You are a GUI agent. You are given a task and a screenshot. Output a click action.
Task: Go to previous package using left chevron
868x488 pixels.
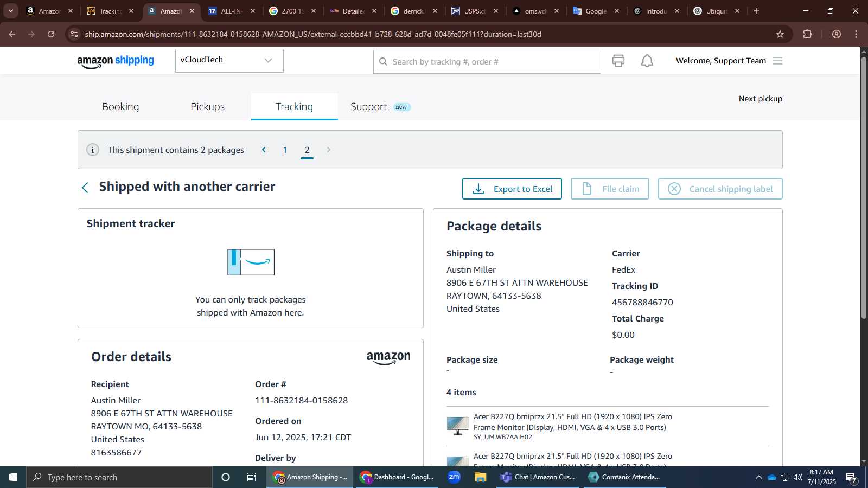[x=264, y=150]
